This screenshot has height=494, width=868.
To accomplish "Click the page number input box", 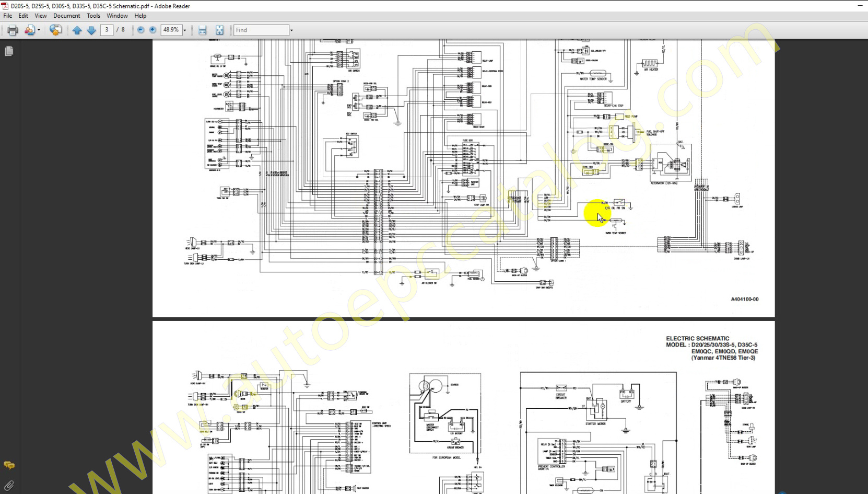I will (x=107, y=30).
